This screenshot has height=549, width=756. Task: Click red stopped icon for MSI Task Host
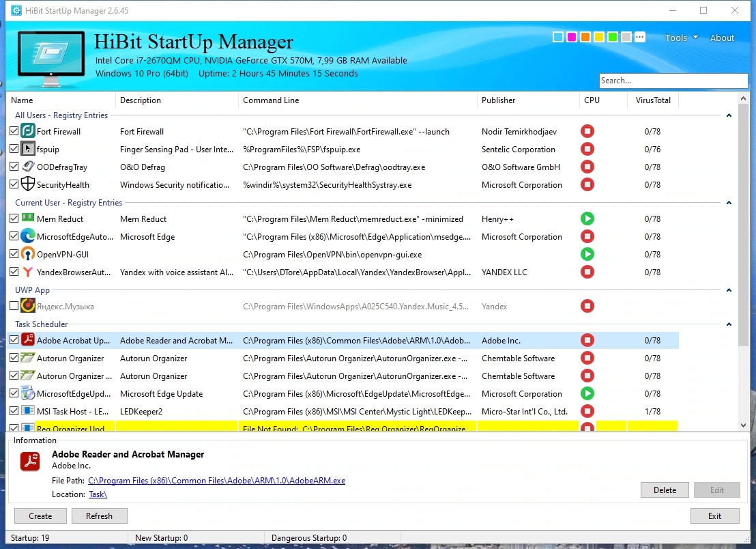tap(587, 411)
